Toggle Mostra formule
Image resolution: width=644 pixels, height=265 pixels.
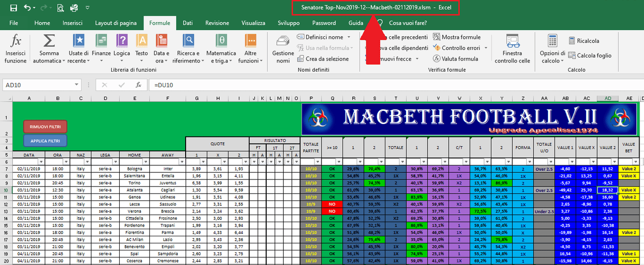(x=456, y=37)
